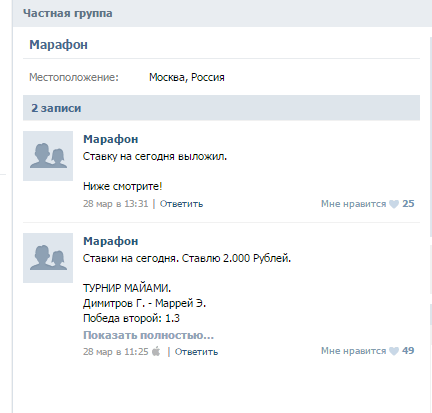Select text Ставку на сегодня выложил.
Screen dimensions: 432x413
pyautogui.click(x=155, y=156)
